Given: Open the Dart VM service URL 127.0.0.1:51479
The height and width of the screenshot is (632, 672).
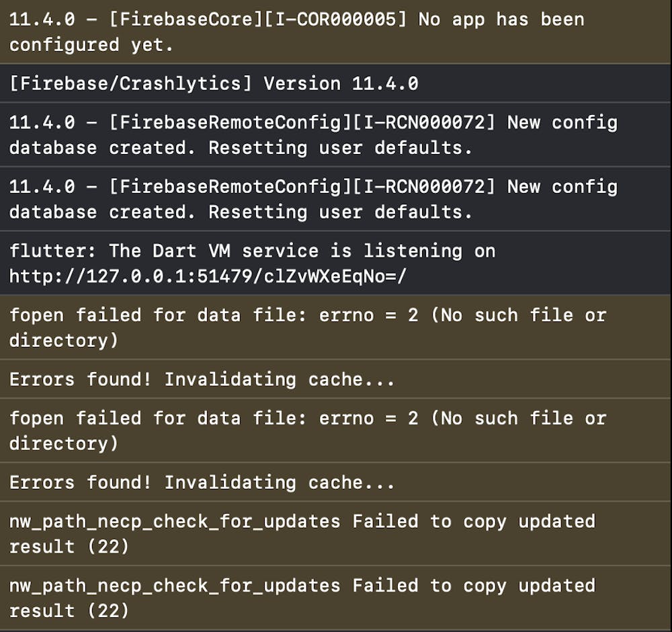Looking at the screenshot, I should click(208, 276).
